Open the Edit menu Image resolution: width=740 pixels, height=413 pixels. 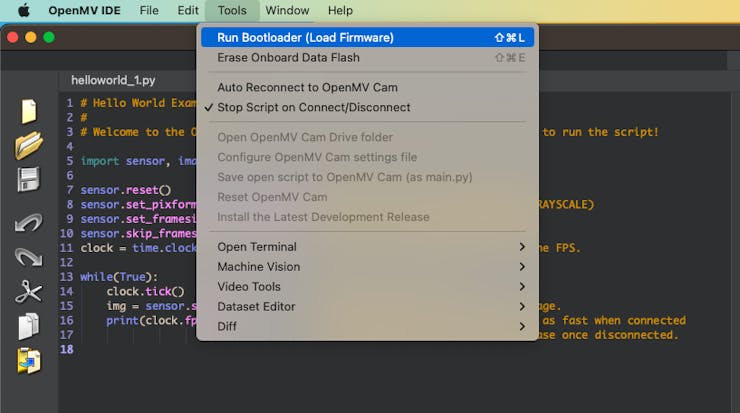point(188,10)
